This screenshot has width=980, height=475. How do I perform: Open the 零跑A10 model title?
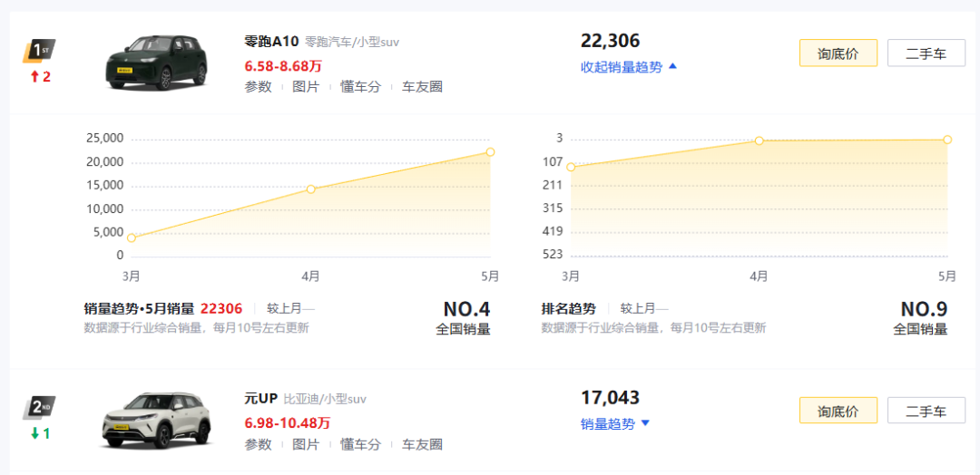272,43
